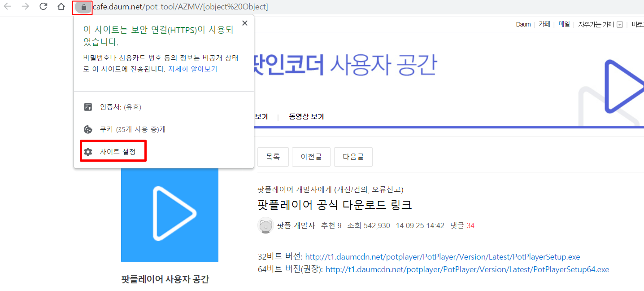Click the browser back arrow
The image size is (644, 291).
[8, 7]
